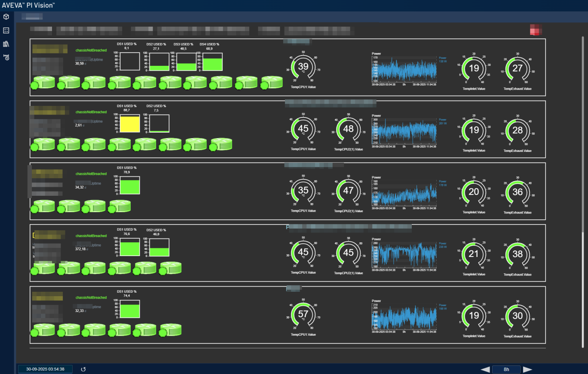Click the TempCPU2(1) gauge showing 48
The image size is (588, 374).
click(348, 129)
